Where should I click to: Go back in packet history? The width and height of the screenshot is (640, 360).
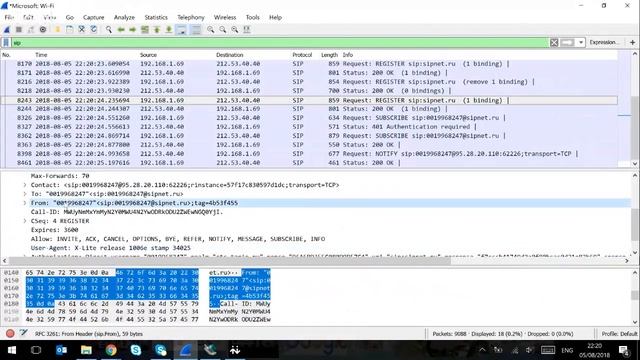(121, 29)
